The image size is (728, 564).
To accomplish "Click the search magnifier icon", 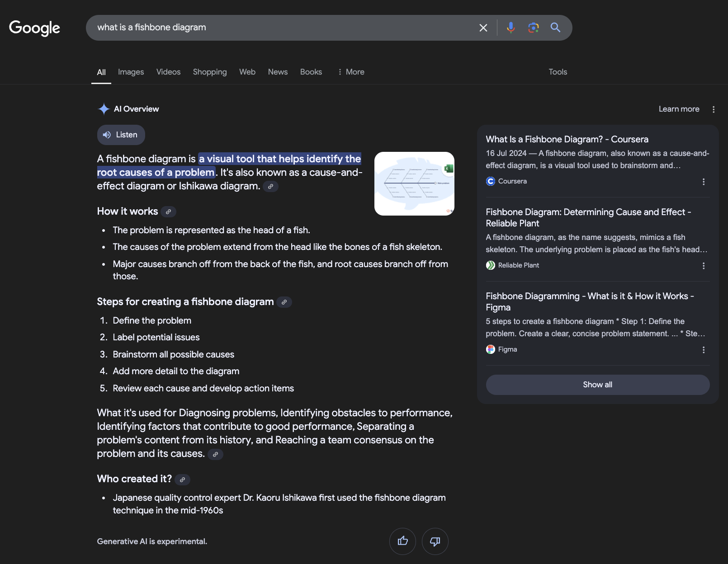I will [x=555, y=28].
